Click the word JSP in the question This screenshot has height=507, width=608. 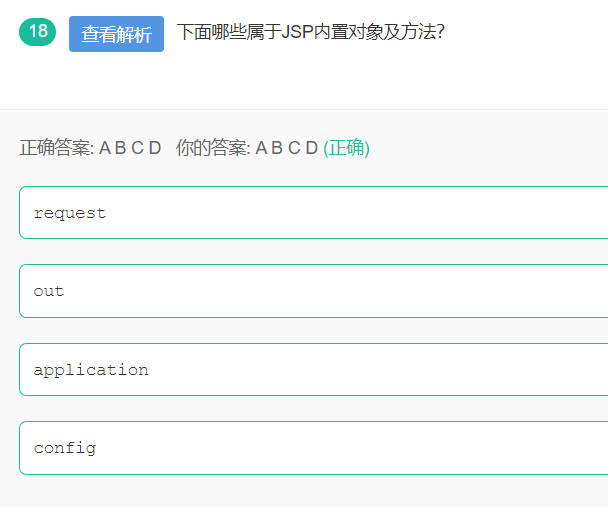[297, 32]
